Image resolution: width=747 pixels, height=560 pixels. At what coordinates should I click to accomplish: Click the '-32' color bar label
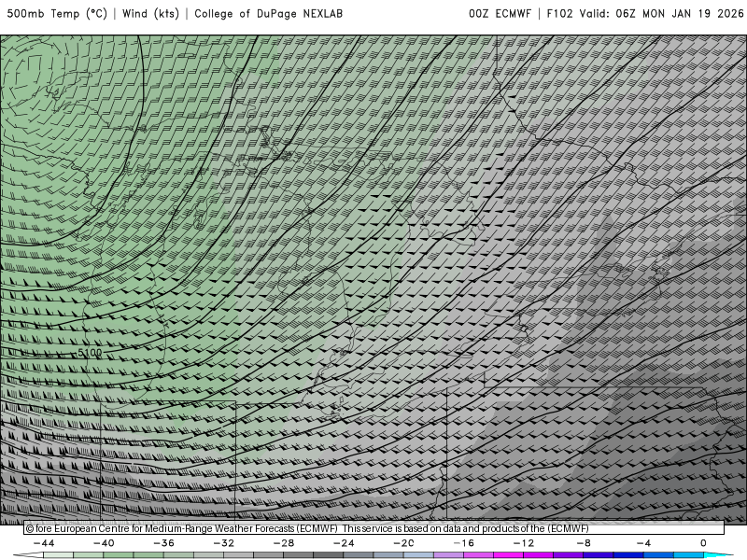click(224, 543)
